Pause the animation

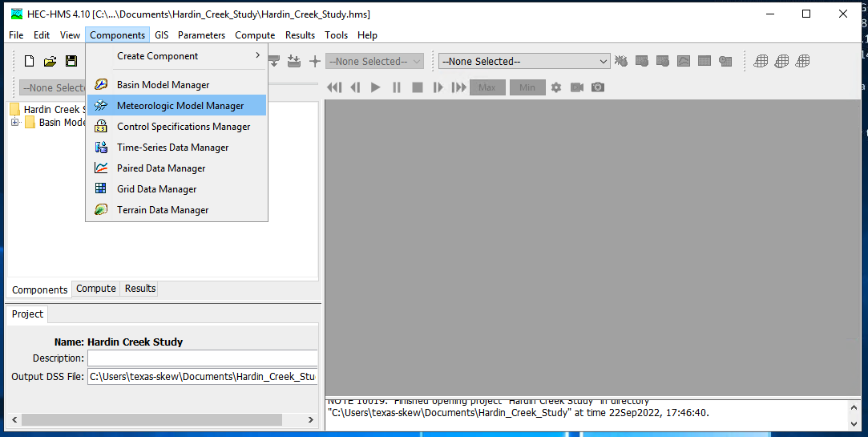(397, 87)
